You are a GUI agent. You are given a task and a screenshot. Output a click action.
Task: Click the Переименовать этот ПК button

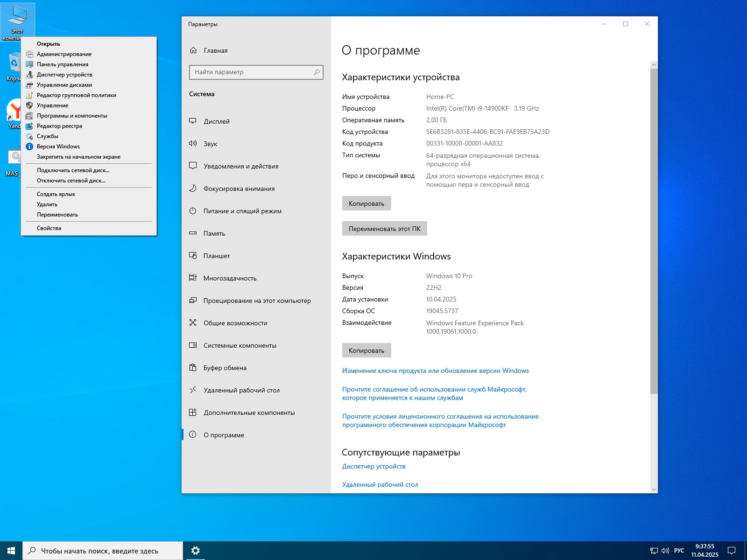pyautogui.click(x=385, y=229)
